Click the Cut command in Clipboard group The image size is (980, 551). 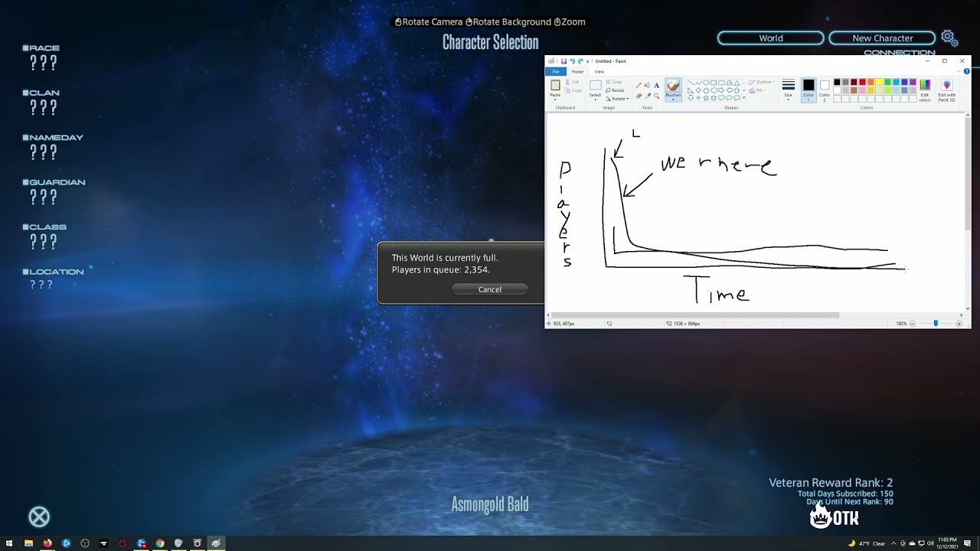click(x=573, y=82)
